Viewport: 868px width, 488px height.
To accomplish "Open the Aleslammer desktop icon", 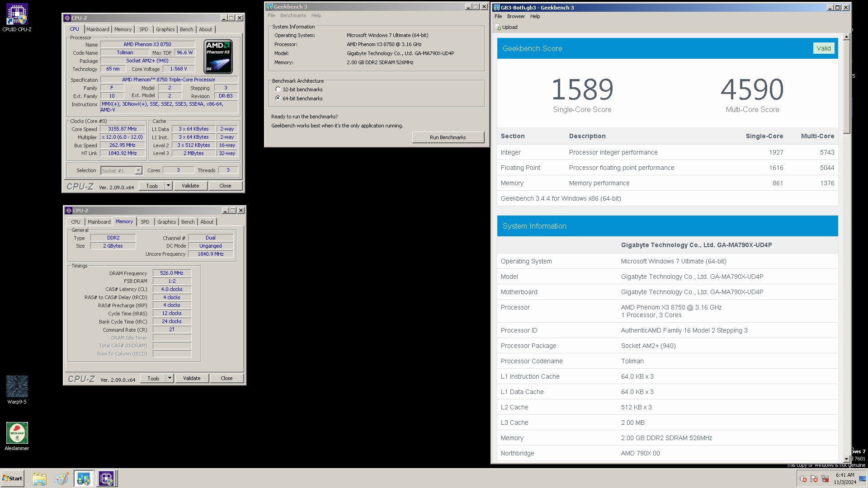I will coord(17,436).
